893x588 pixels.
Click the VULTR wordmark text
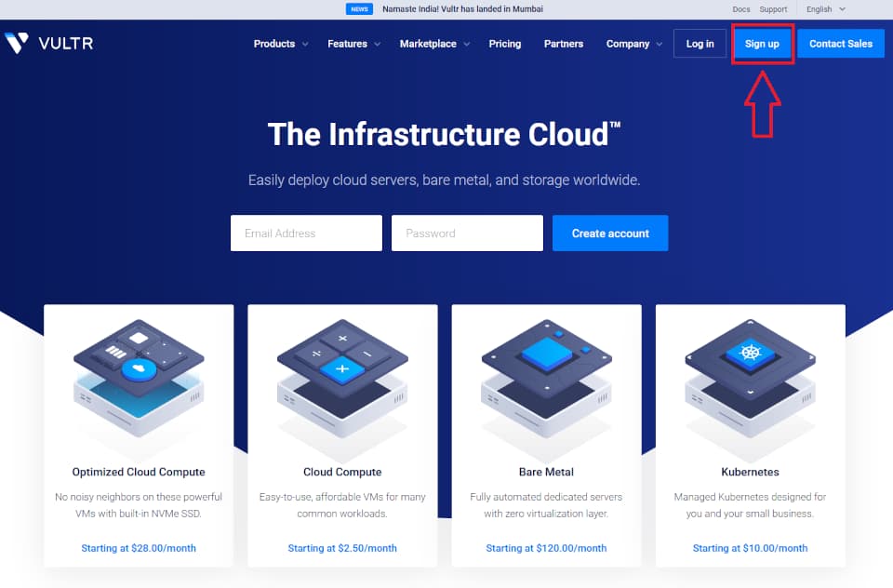[65, 44]
